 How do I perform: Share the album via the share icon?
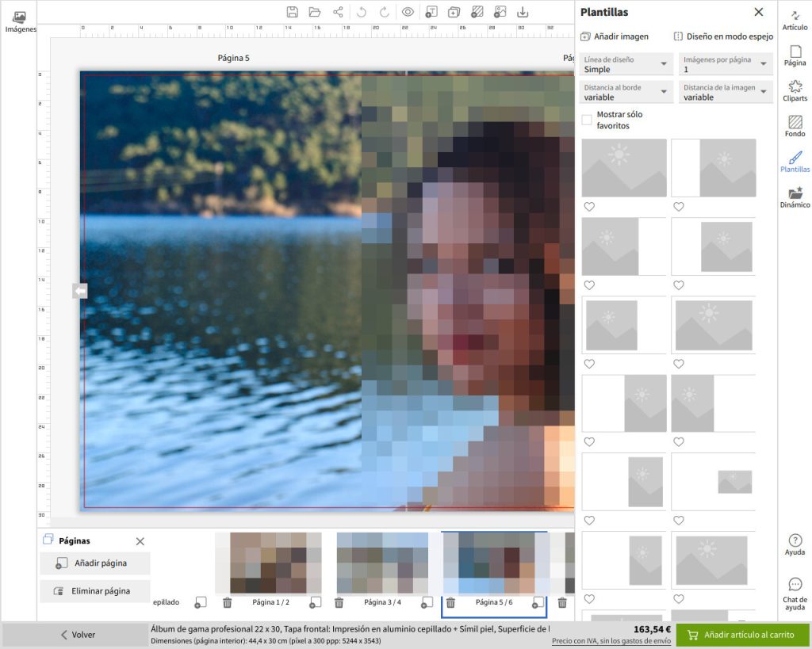pyautogui.click(x=338, y=12)
